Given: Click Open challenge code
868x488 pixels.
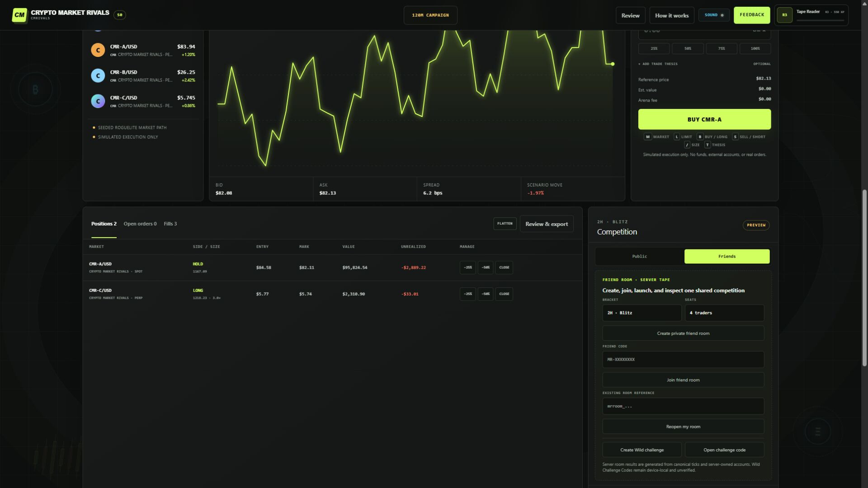Looking at the screenshot, I should tap(724, 450).
